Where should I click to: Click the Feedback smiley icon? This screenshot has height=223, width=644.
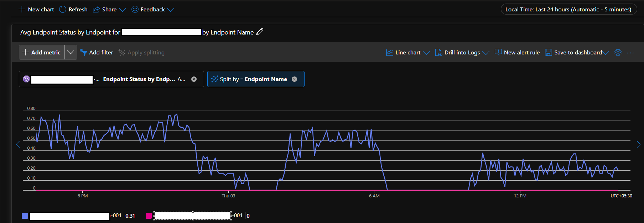135,9
